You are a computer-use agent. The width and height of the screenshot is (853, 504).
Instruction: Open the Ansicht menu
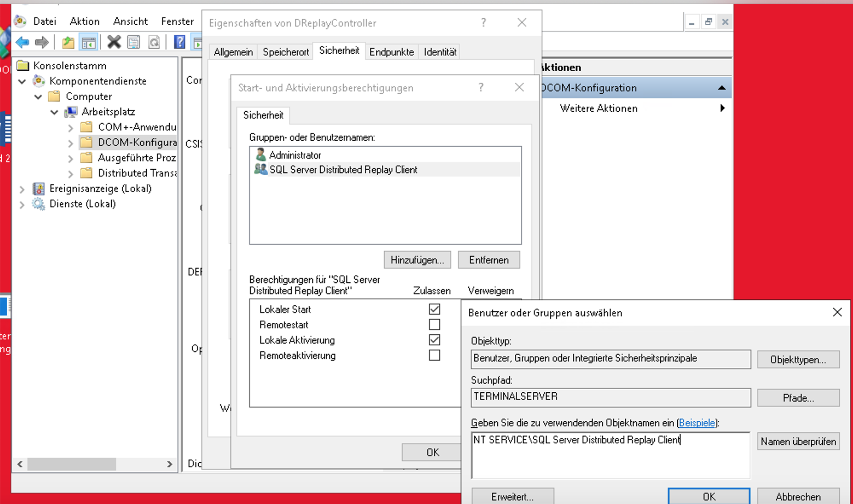pos(131,21)
